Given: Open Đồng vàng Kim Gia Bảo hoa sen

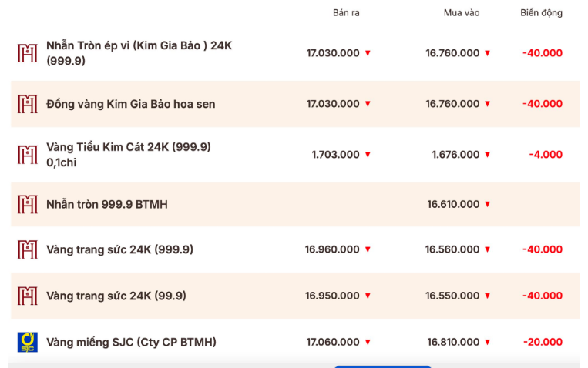Looking at the screenshot, I should pos(131,104).
